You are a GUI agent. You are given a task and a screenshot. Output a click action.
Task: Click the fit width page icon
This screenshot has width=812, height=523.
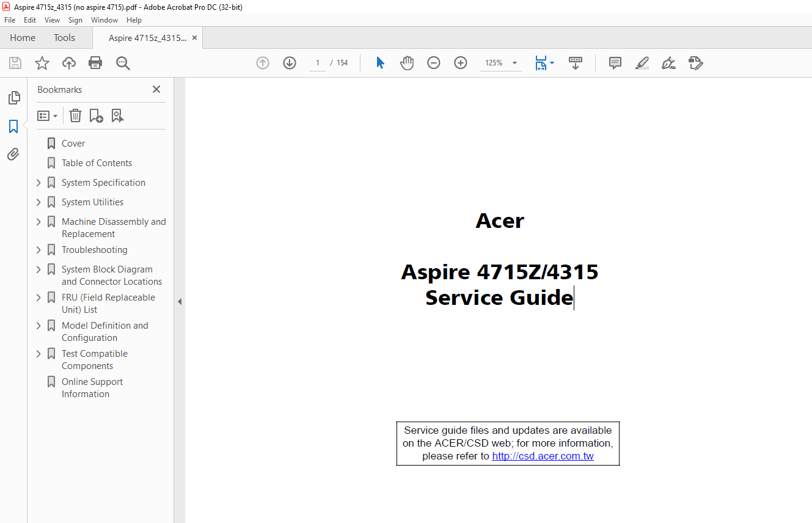(541, 63)
